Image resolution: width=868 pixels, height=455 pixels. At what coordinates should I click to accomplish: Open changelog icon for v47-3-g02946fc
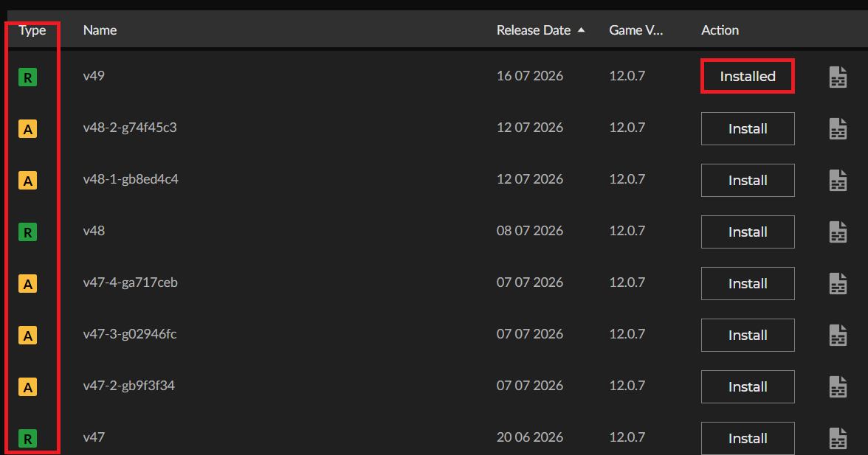pos(838,335)
